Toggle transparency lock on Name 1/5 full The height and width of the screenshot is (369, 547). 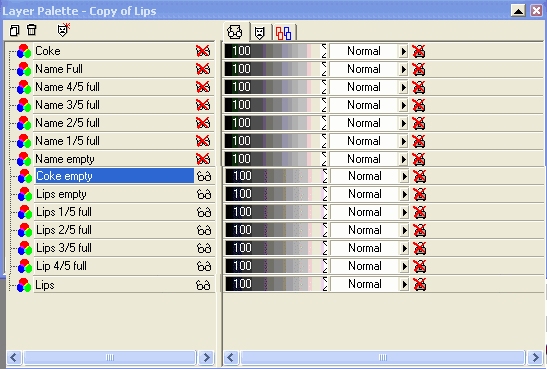tap(419, 141)
